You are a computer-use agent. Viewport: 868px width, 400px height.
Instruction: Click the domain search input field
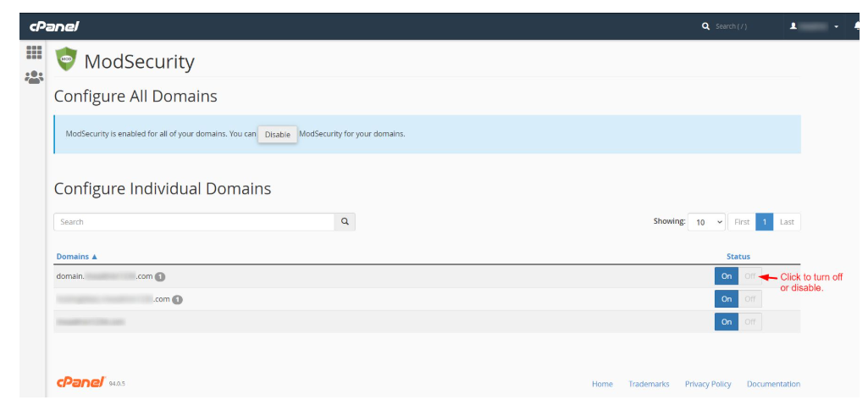pos(194,222)
